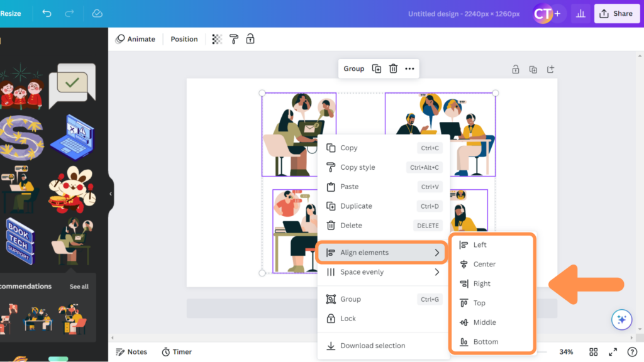Select Copy style from the context menu

coord(384,167)
